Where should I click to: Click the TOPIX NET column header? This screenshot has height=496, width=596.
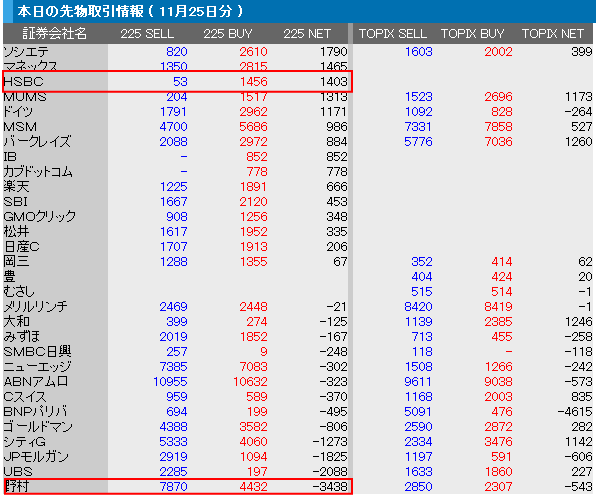tap(552, 34)
